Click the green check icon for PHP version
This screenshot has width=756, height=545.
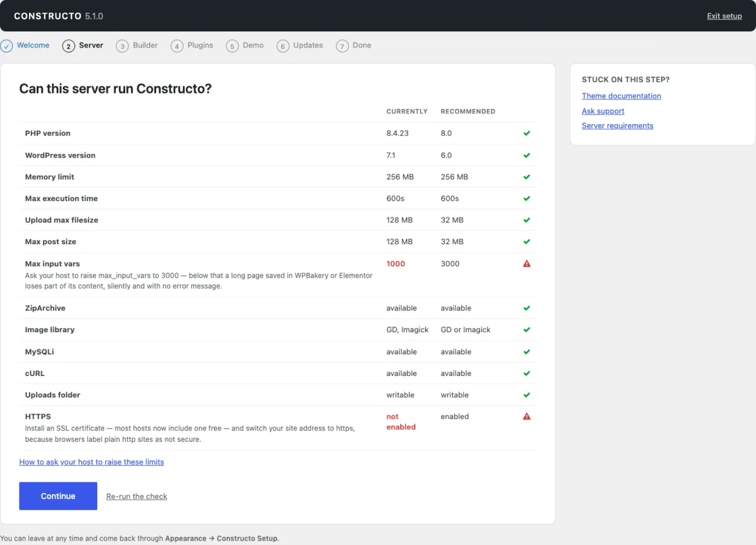tap(526, 133)
